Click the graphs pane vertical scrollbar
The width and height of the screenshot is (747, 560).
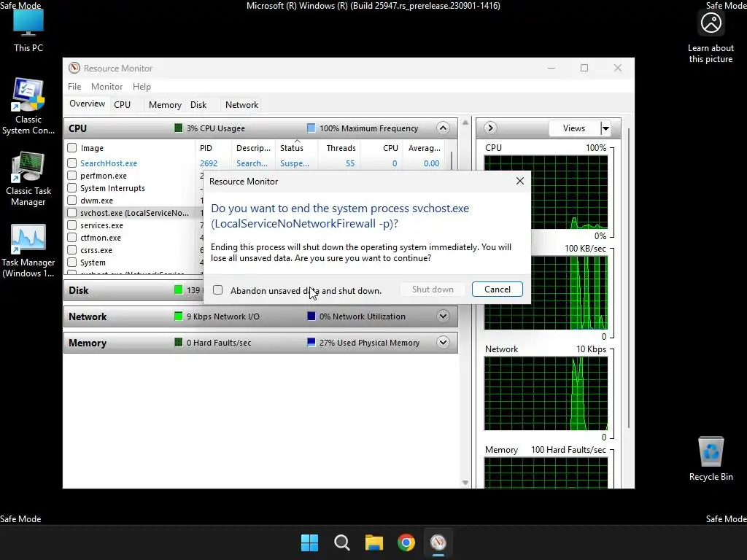[629, 279]
